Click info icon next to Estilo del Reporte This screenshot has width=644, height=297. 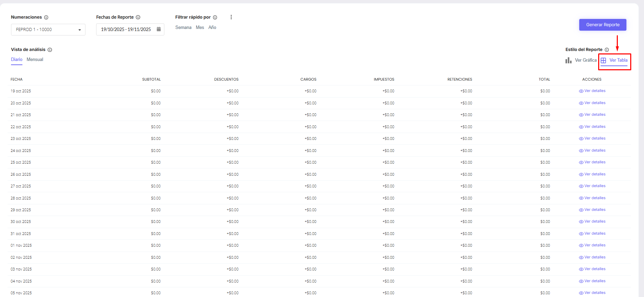click(607, 50)
